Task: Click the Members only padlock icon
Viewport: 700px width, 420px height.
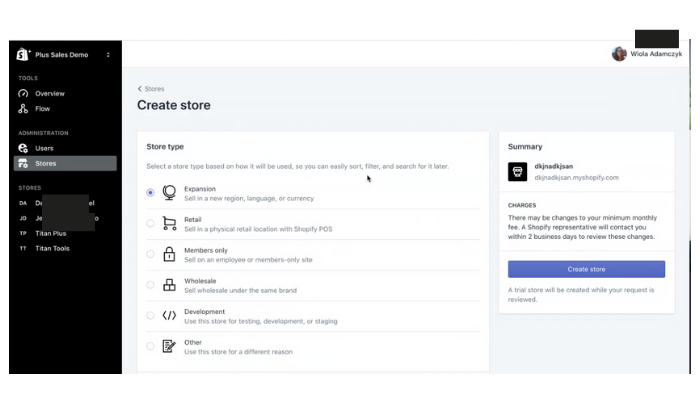Action: pyautogui.click(x=169, y=254)
